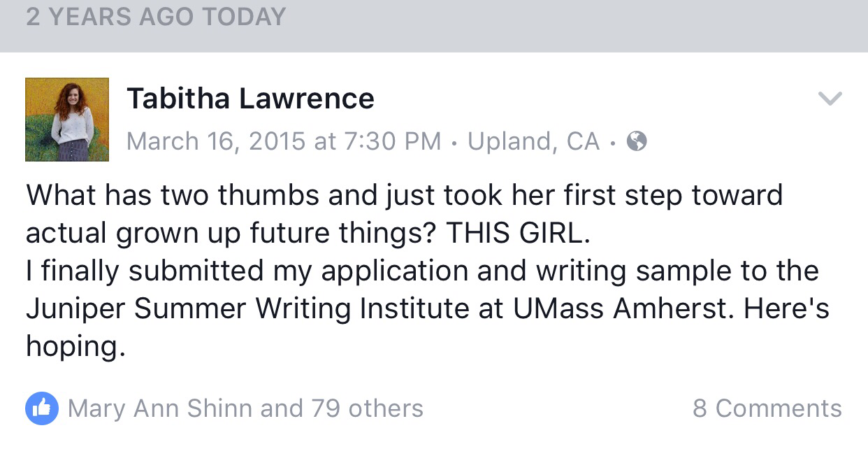Click the Upland, CA location link
Viewport: 868px width, 449px height.
(x=533, y=142)
